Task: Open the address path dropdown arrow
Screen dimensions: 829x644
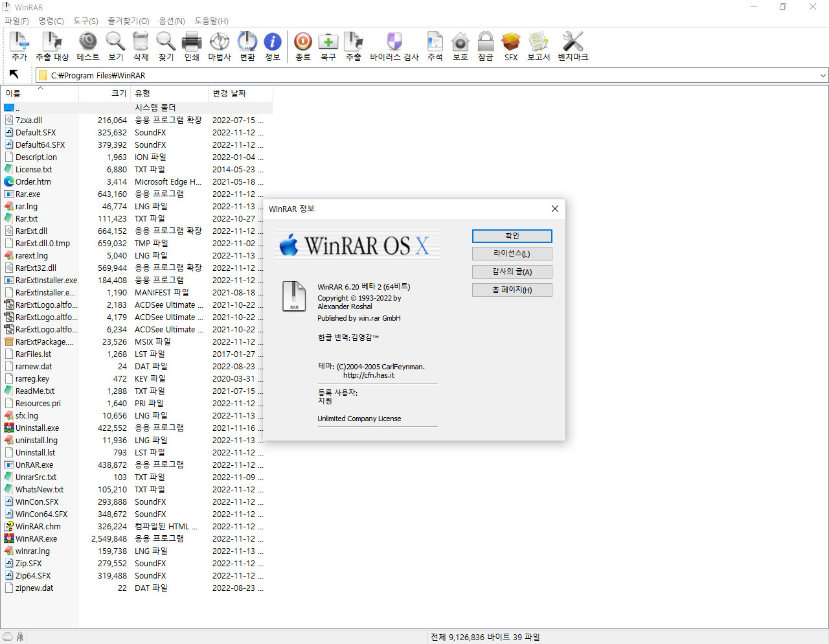Action: (823, 75)
